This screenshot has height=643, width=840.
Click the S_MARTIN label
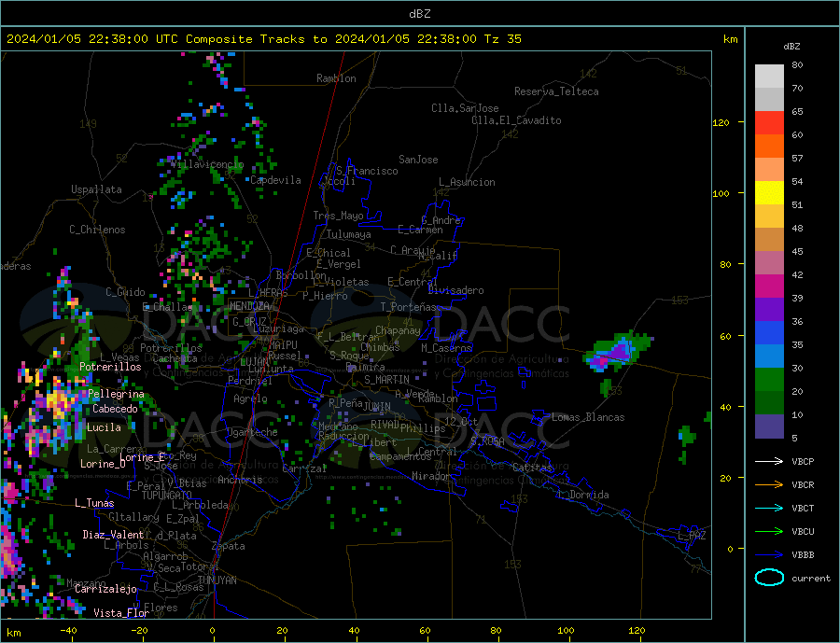(386, 380)
